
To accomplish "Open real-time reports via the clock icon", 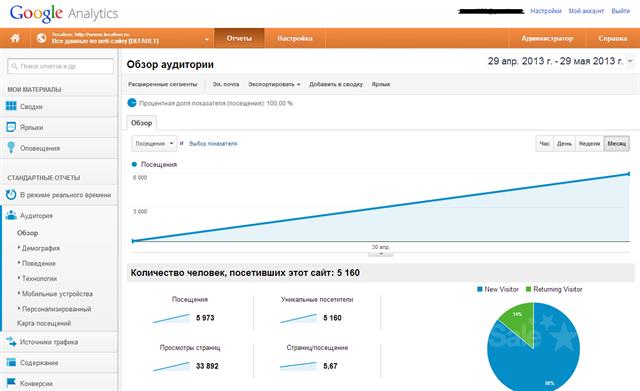I will [11, 195].
